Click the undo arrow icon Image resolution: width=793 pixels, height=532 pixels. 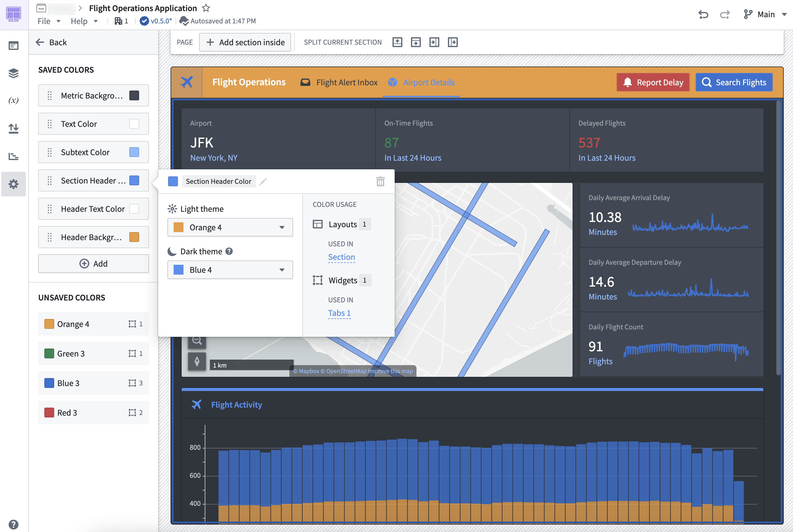pyautogui.click(x=703, y=14)
